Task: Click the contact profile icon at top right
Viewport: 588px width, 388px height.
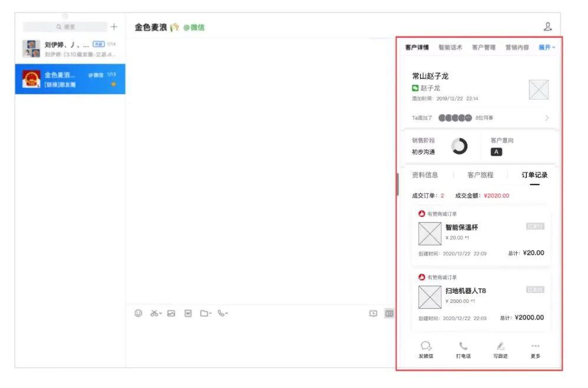Action: 548,27
